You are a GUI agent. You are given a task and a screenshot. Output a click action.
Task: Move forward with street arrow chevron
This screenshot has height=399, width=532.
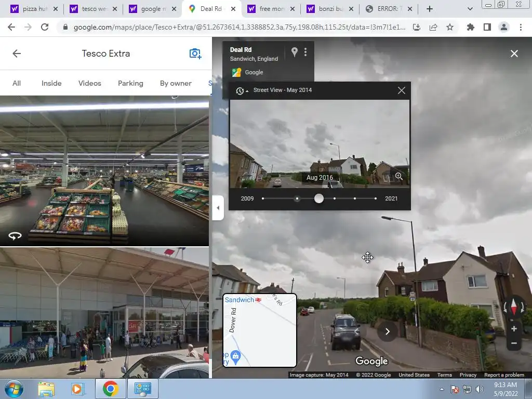point(388,331)
